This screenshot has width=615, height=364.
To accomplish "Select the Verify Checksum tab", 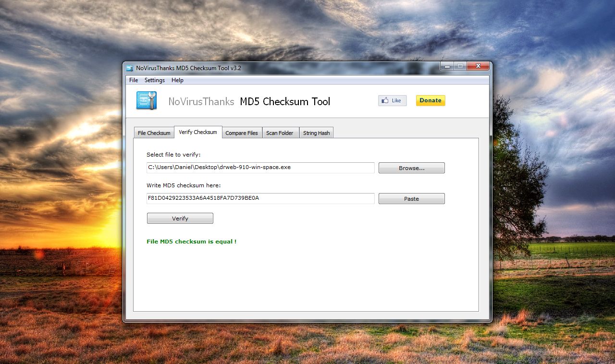I will coord(198,132).
